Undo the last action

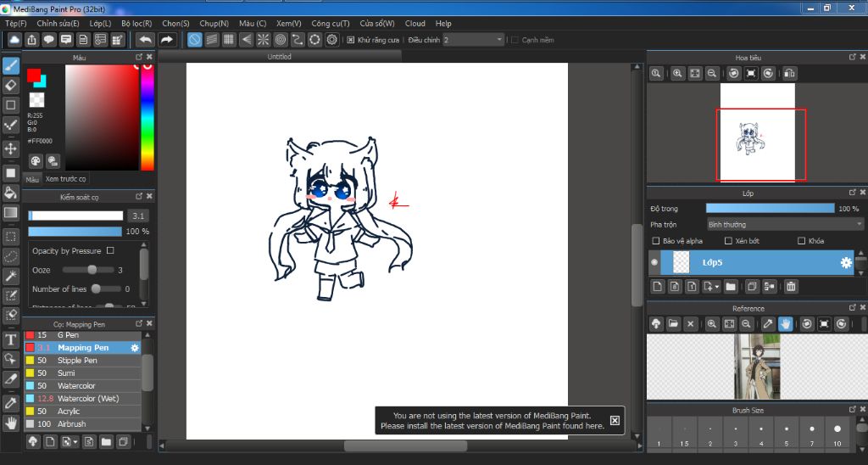[x=145, y=39]
